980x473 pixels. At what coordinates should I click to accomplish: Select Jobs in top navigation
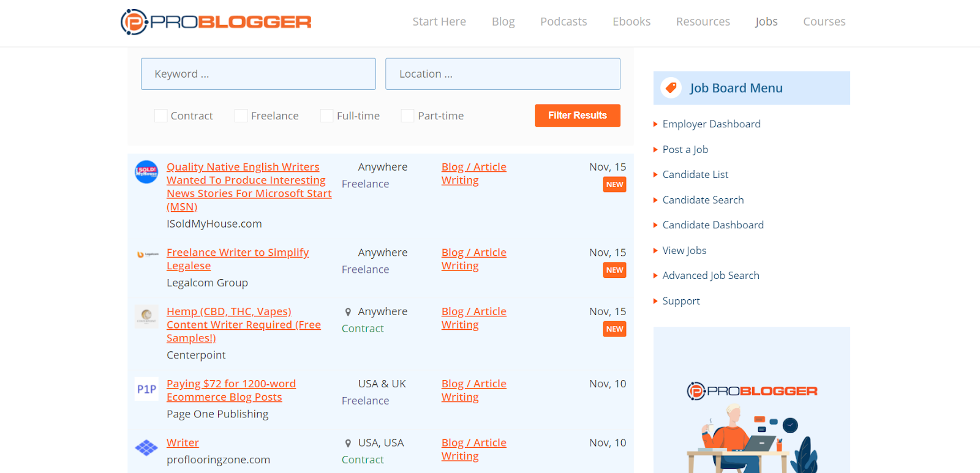766,21
